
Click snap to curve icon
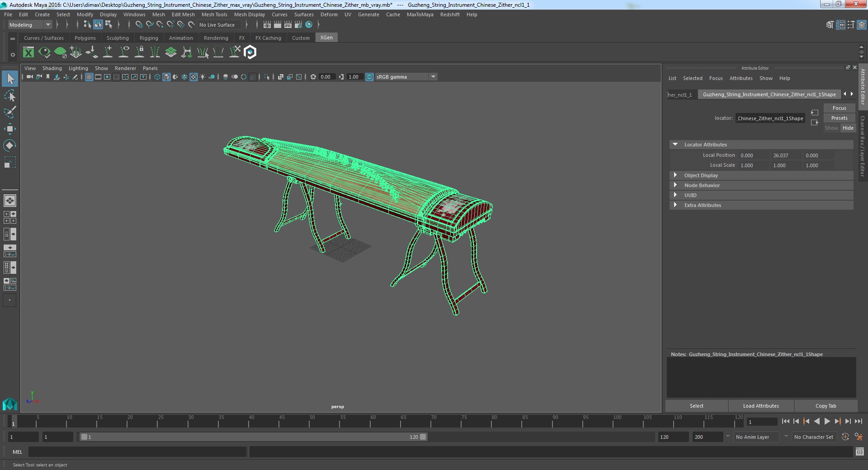coord(150,25)
